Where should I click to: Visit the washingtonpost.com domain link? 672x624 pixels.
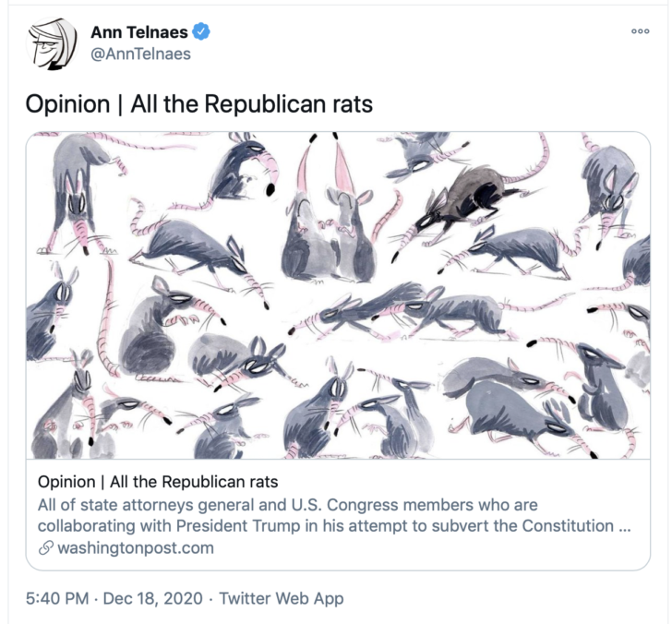click(136, 547)
